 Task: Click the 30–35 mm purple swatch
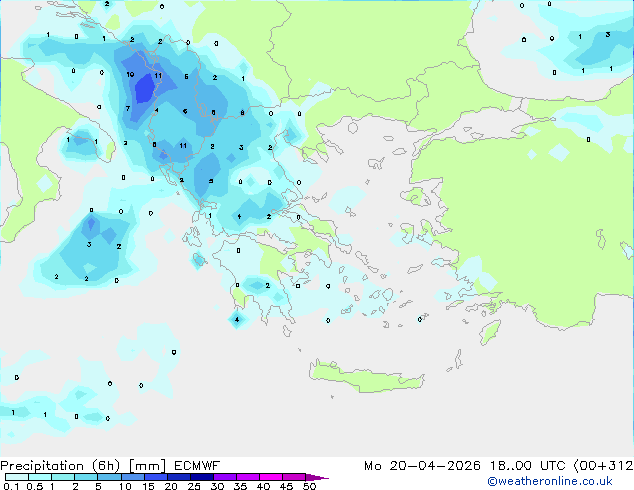[x=224, y=477]
